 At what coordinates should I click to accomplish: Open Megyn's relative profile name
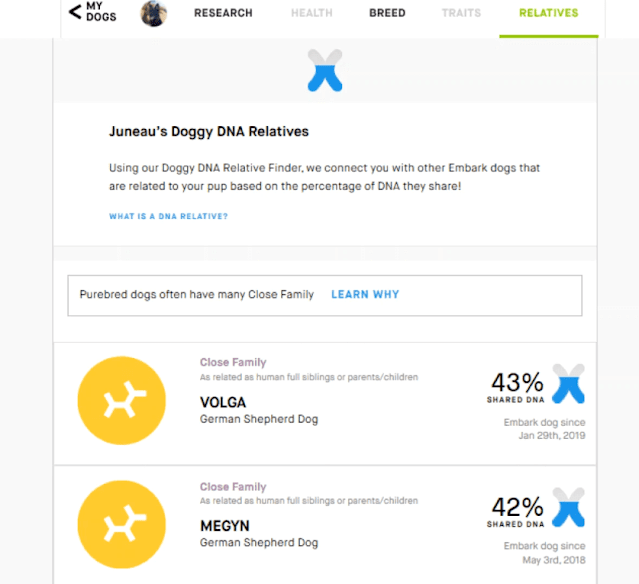click(225, 526)
